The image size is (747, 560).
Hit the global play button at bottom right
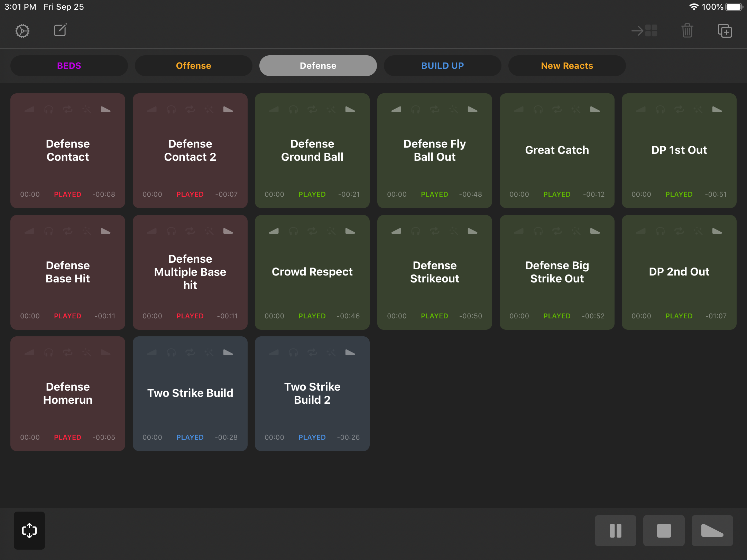[712, 531]
